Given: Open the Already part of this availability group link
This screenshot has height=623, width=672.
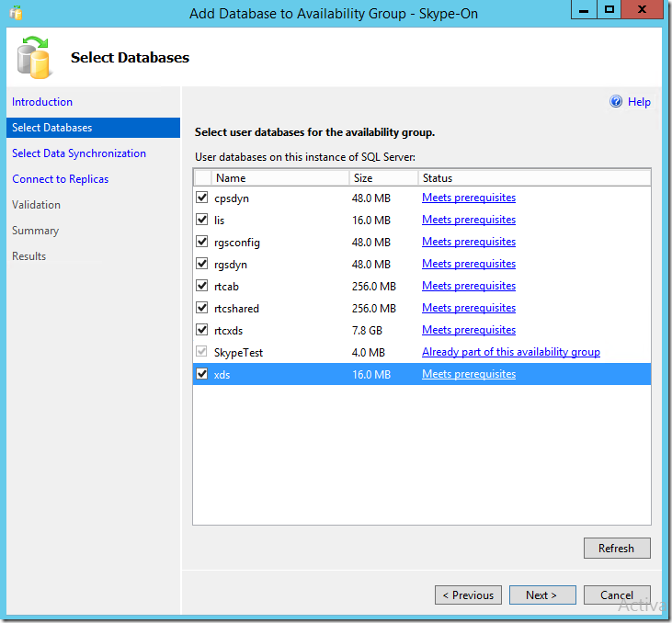Looking at the screenshot, I should click(x=511, y=352).
